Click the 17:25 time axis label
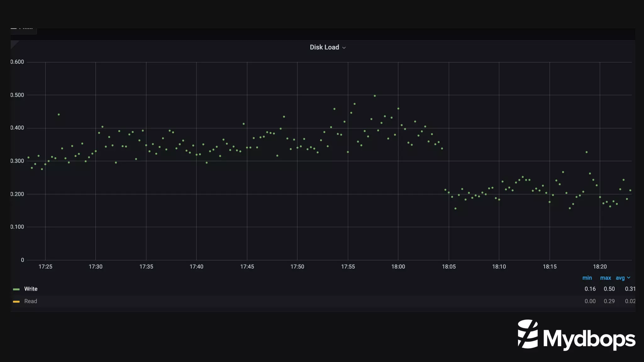 tap(45, 267)
